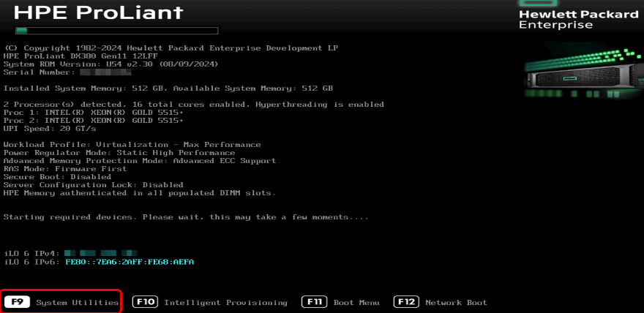Click the copyright 1982-2024 line
Viewport: 644px width, 313px height.
(x=171, y=48)
